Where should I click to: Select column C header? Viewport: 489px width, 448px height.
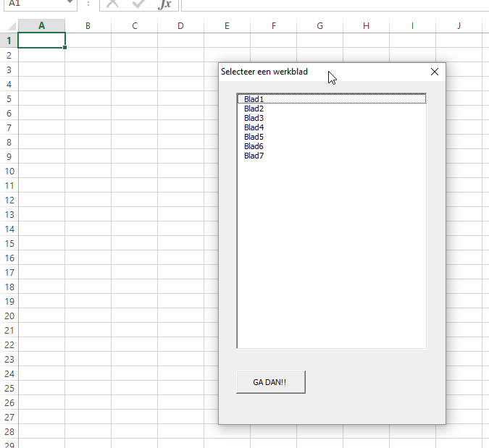point(135,26)
